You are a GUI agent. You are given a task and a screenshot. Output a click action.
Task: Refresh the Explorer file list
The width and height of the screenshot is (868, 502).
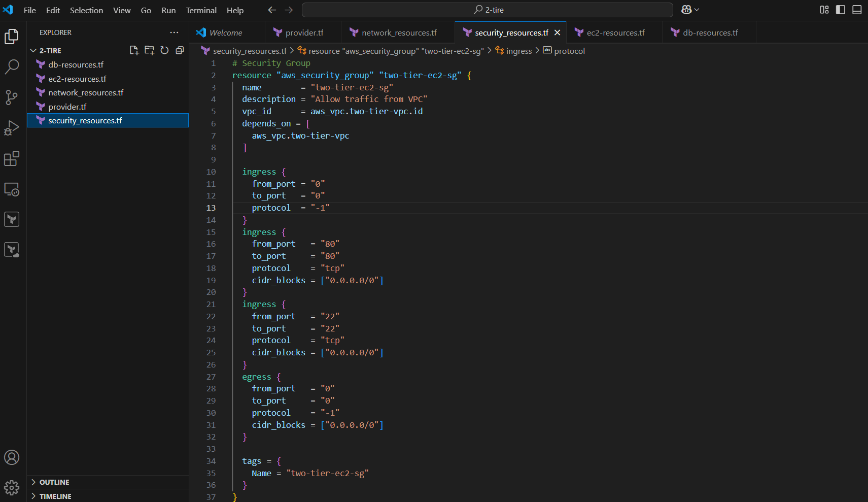[164, 50]
